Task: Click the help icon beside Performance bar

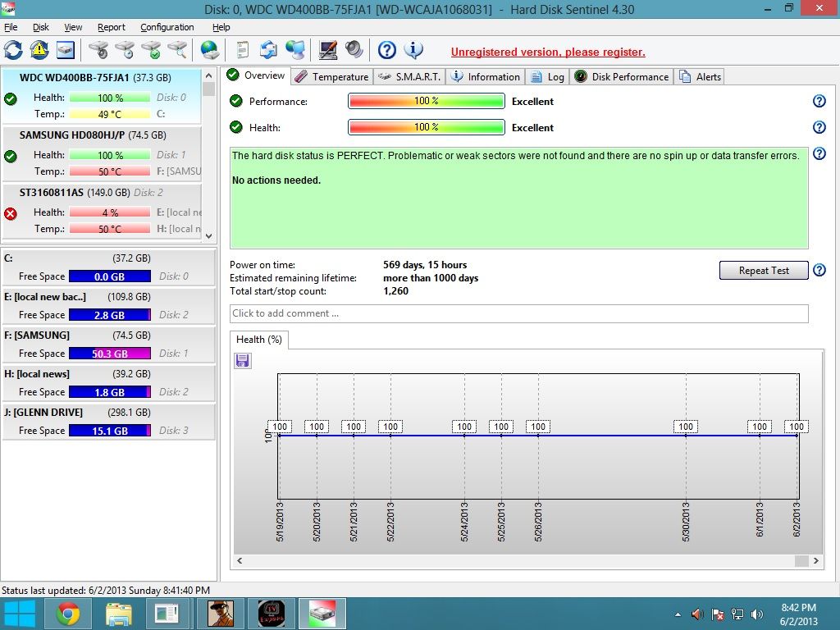Action: point(819,101)
